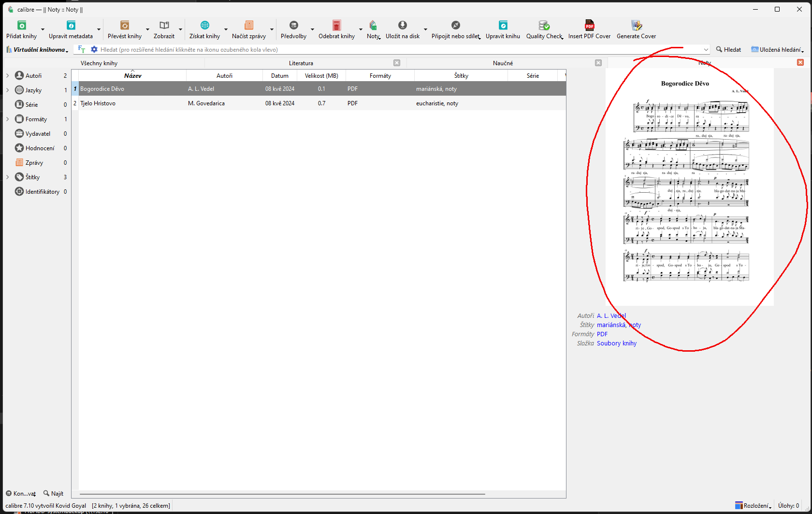Select the Tjelo Hristovo book row
Image resolution: width=812 pixels, height=514 pixels.
[x=319, y=103]
